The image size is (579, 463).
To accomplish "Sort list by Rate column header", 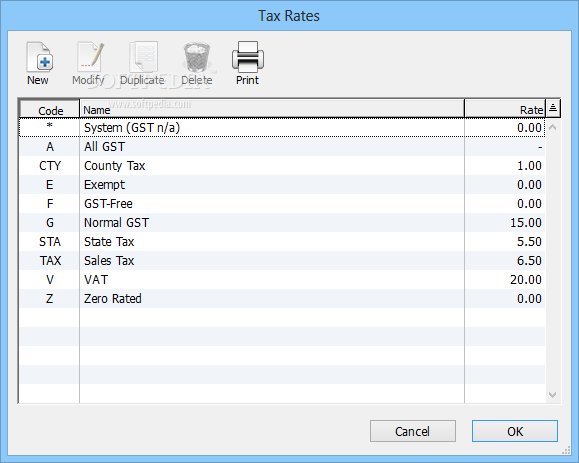I will pos(505,109).
